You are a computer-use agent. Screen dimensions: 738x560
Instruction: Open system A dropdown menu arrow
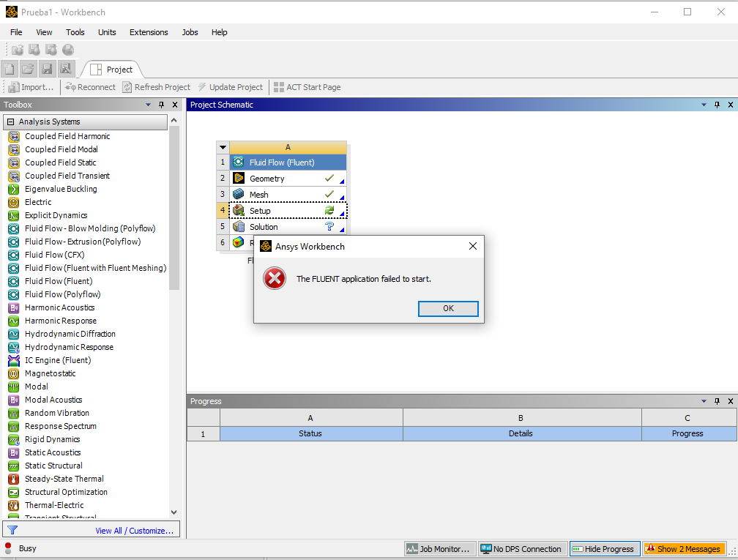coord(223,147)
